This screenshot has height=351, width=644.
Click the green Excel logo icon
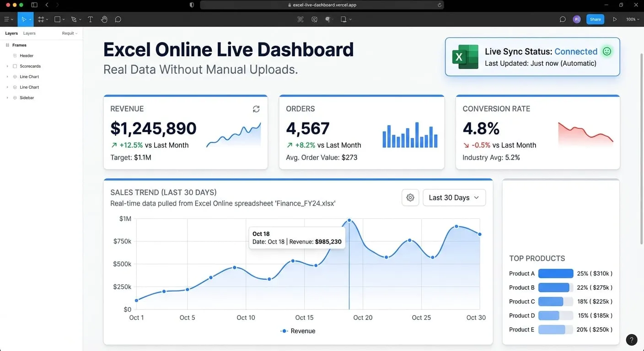[465, 57]
